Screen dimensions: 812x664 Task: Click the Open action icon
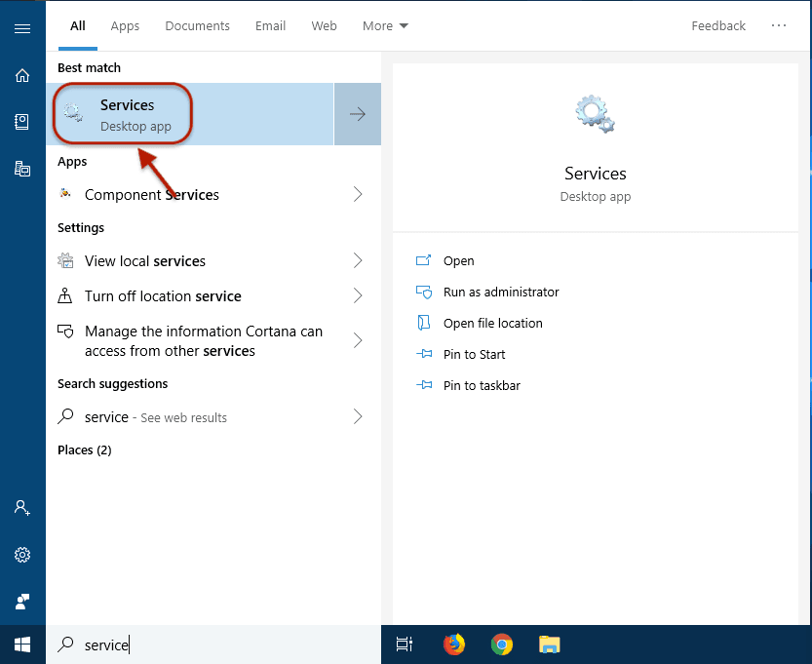click(424, 260)
